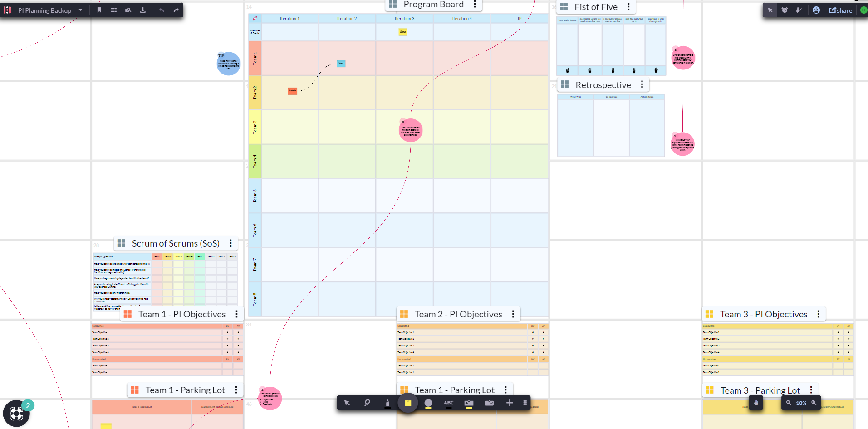
Task: Open the bookmark icon in top toolbar
Action: (99, 10)
